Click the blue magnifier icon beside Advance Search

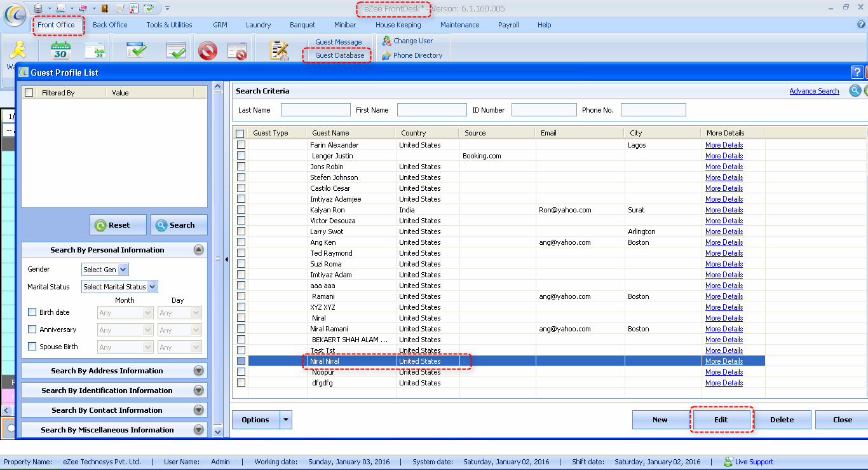pos(855,91)
